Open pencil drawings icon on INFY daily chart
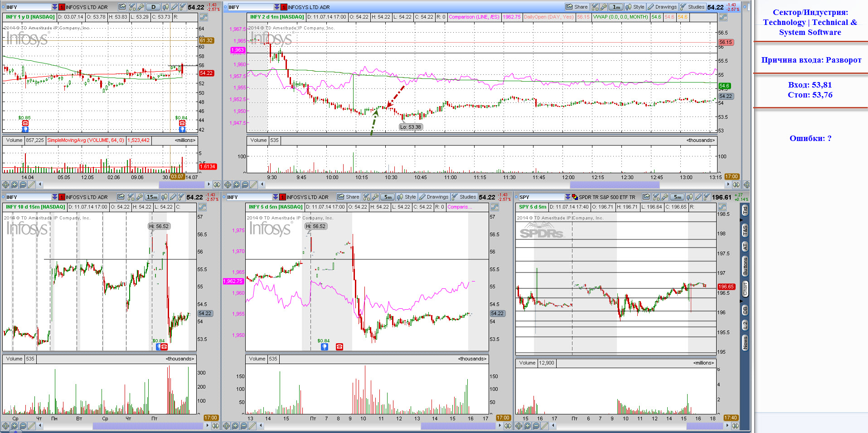868x433 pixels. click(174, 7)
